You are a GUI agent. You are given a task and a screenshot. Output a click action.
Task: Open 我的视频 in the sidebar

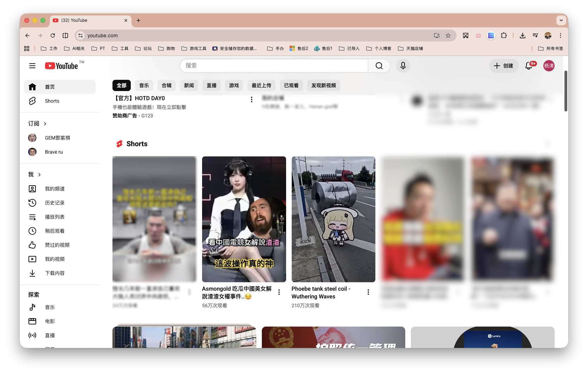coord(60,259)
